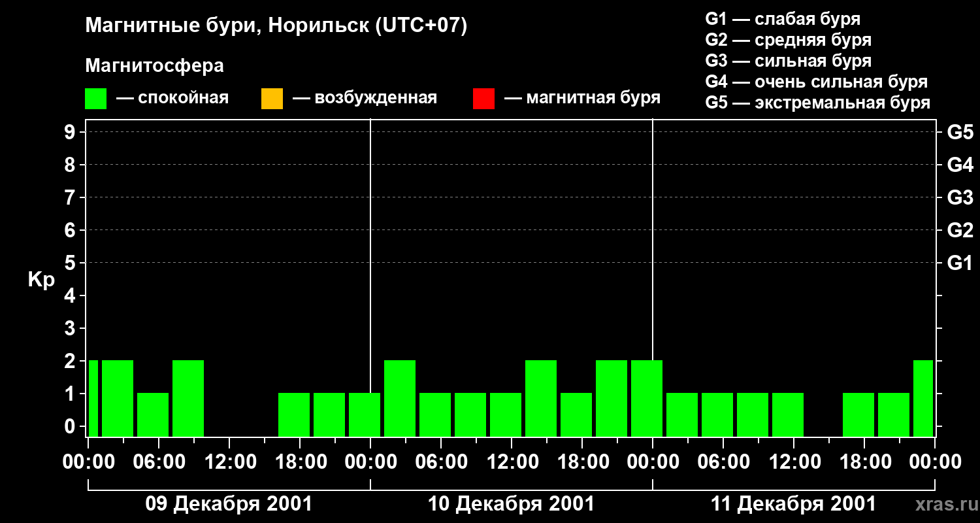The height and width of the screenshot is (523, 980).
Task: Click the Kp 2 bar after 18:00 on 10 Декабря
Action: (612, 398)
